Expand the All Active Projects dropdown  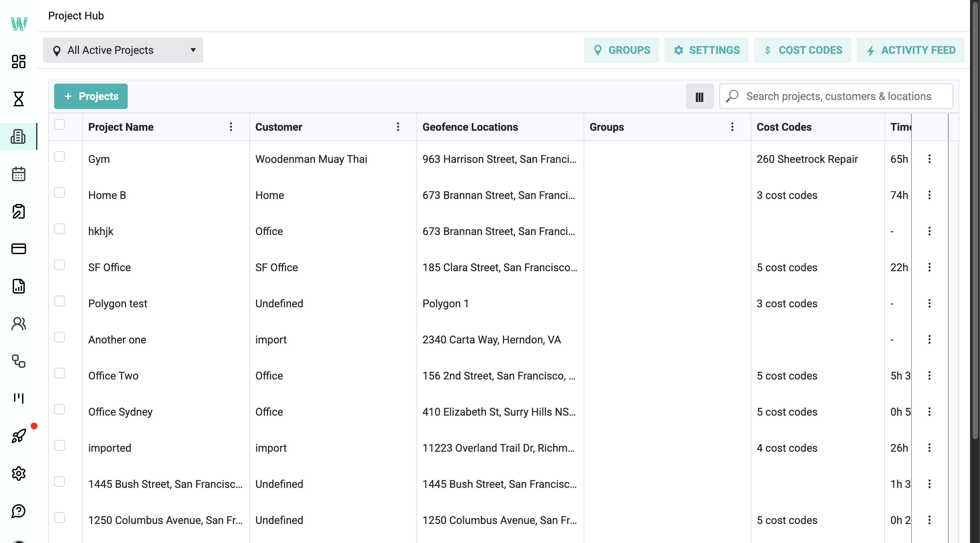[123, 50]
